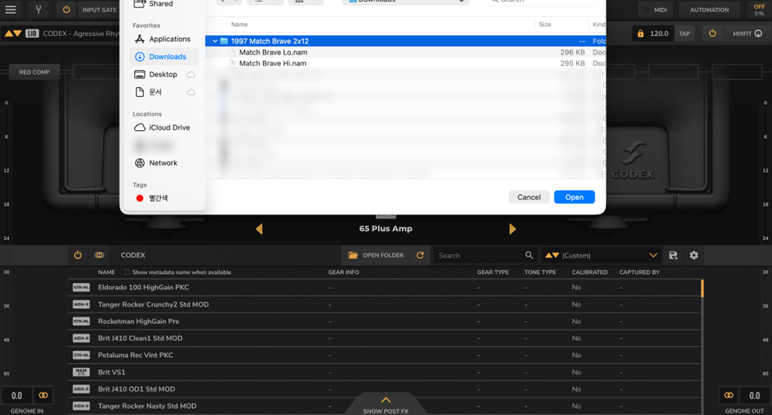This screenshot has width=772, height=415.
Task: Click Cancel in the file dialog
Action: click(529, 197)
